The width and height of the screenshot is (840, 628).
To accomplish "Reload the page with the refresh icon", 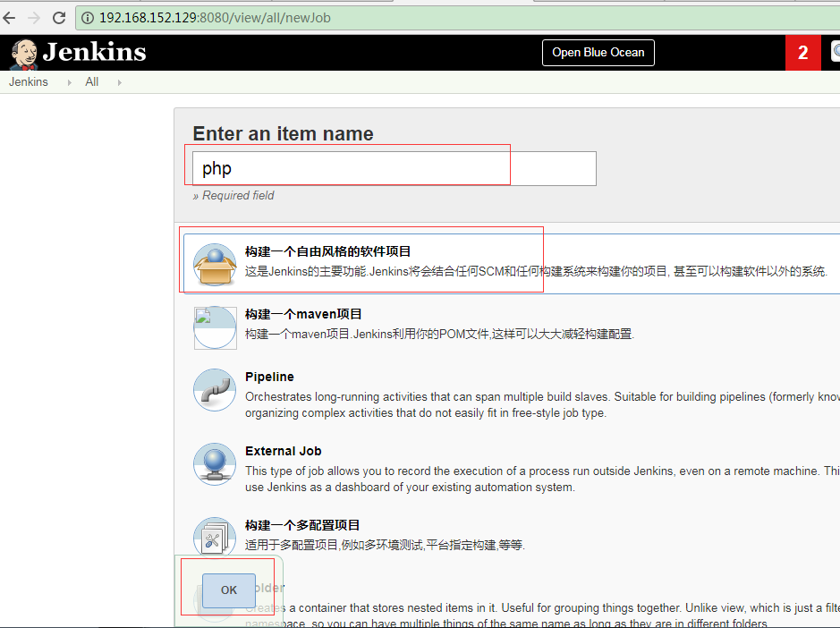I will [59, 18].
